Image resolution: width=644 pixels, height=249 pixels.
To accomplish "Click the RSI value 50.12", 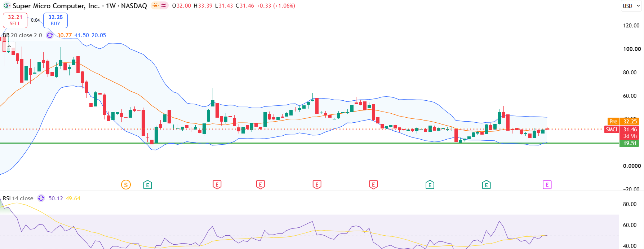I will pos(56,198).
